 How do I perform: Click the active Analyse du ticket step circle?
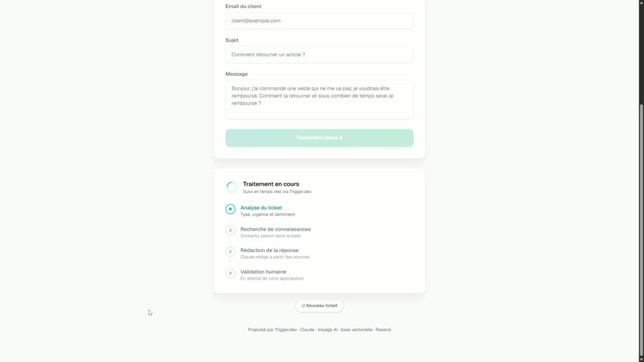pyautogui.click(x=230, y=209)
